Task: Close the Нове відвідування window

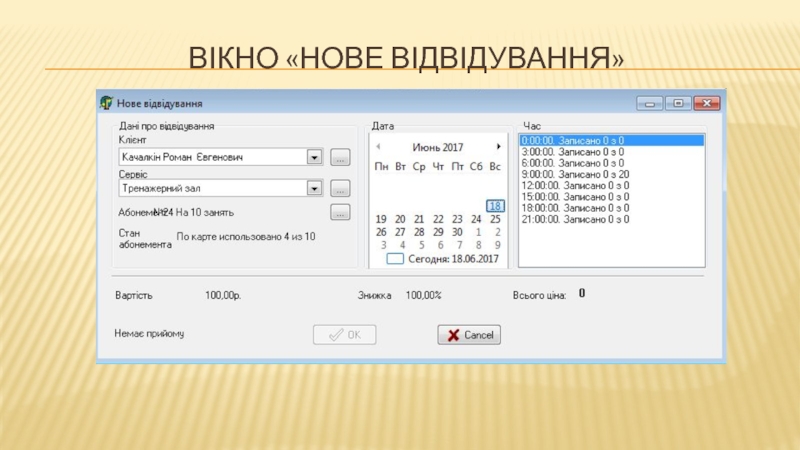Action: tap(707, 102)
